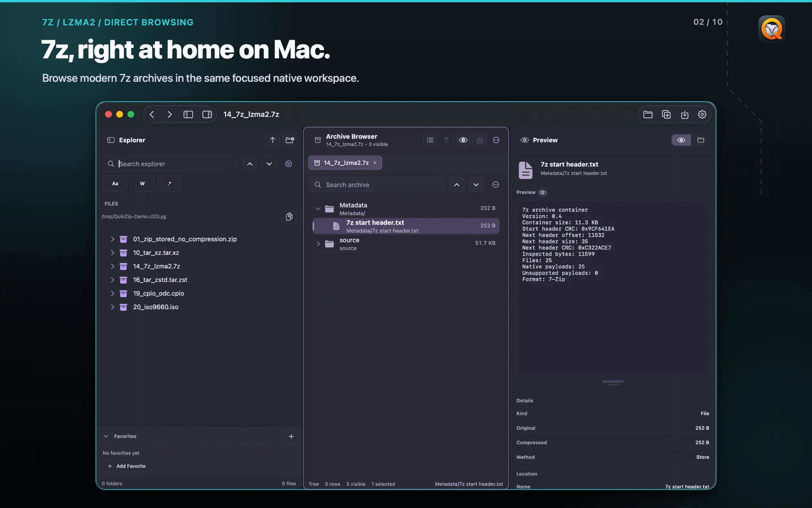Viewport: 812px width, 508px height.
Task: Open folder icon in top-right toolbar
Action: pos(648,114)
